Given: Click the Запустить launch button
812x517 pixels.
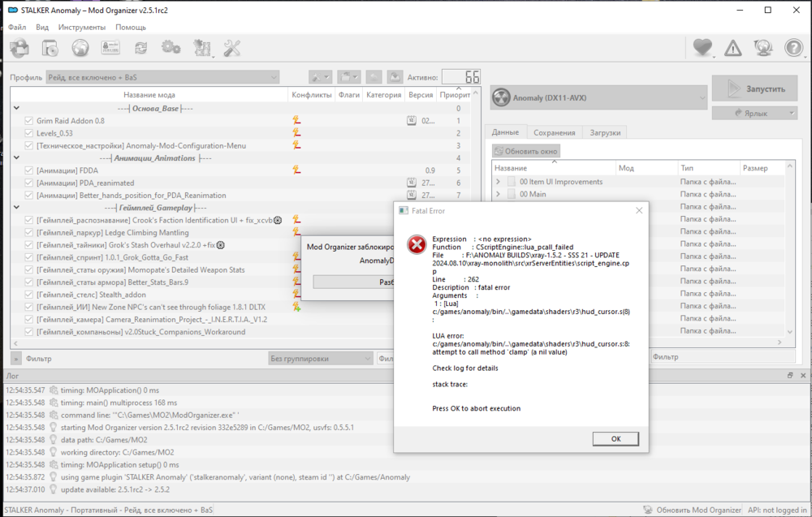Looking at the screenshot, I should (x=754, y=88).
